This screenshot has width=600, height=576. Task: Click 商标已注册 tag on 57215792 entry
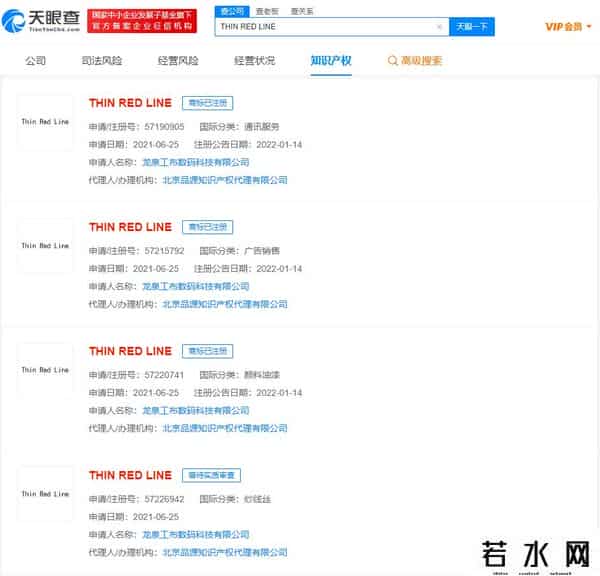pyautogui.click(x=207, y=227)
